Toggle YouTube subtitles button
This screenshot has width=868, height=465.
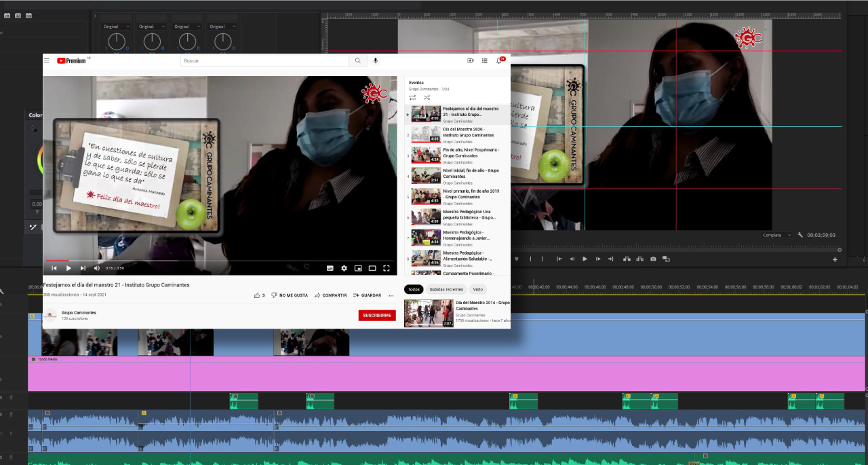pos(330,268)
